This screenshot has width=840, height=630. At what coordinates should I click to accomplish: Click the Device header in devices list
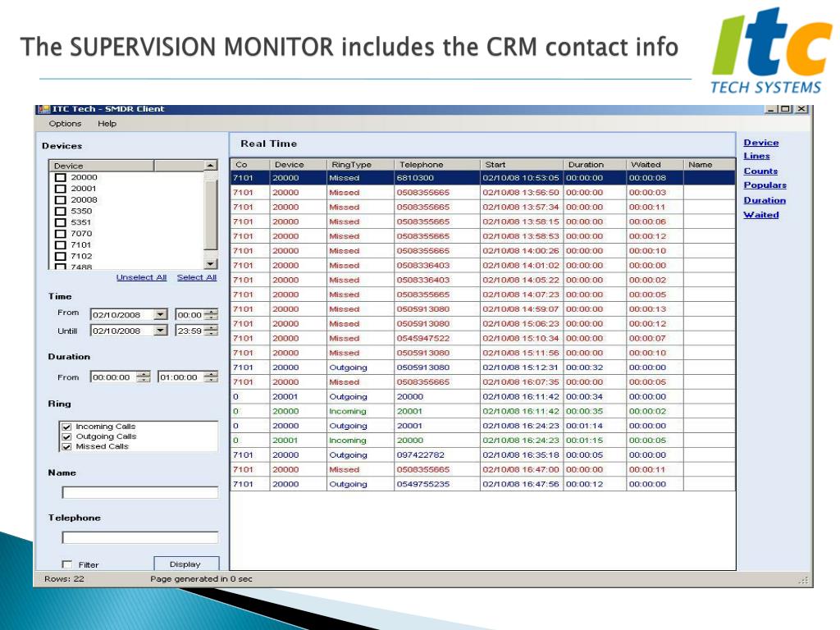tap(101, 166)
